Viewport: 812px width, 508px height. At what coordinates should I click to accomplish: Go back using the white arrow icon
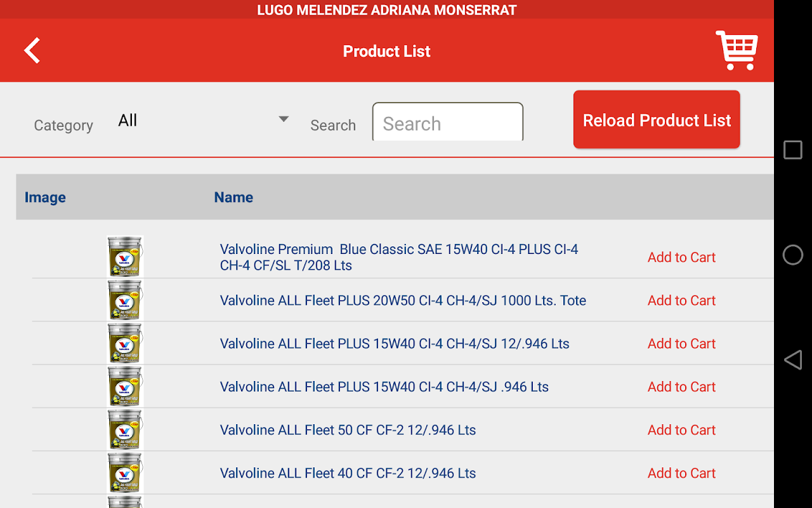pyautogui.click(x=32, y=51)
